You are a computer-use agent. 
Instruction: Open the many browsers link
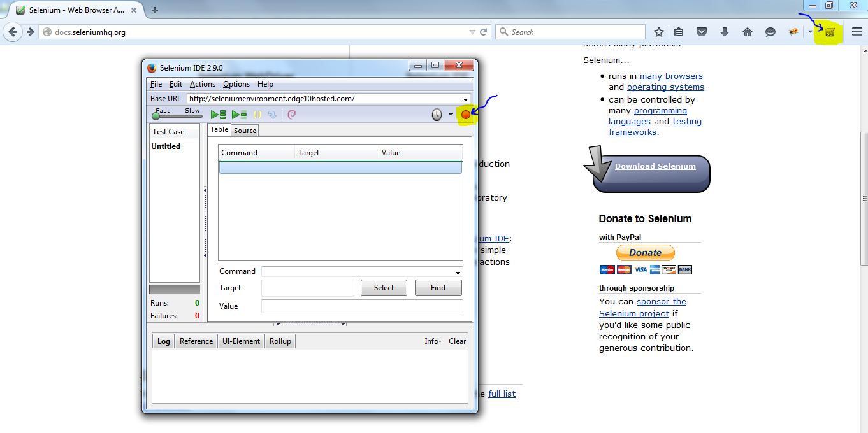click(671, 76)
